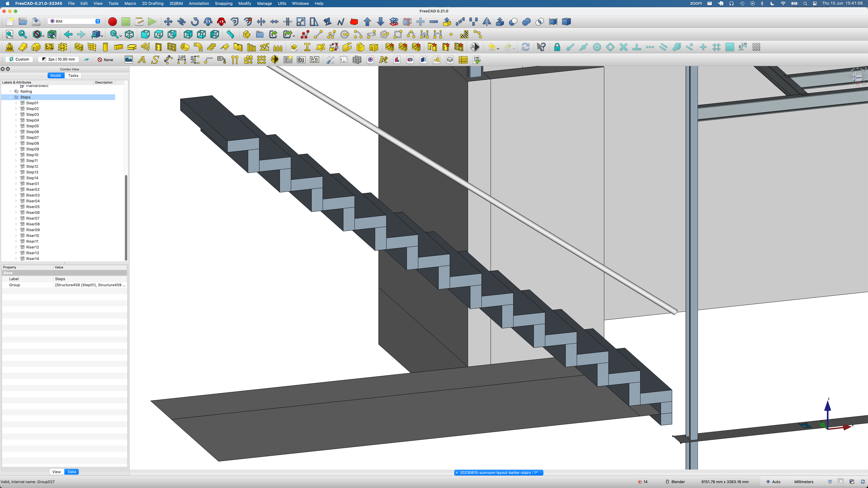
Task: Select the Step08 tree item
Action: (x=32, y=143)
